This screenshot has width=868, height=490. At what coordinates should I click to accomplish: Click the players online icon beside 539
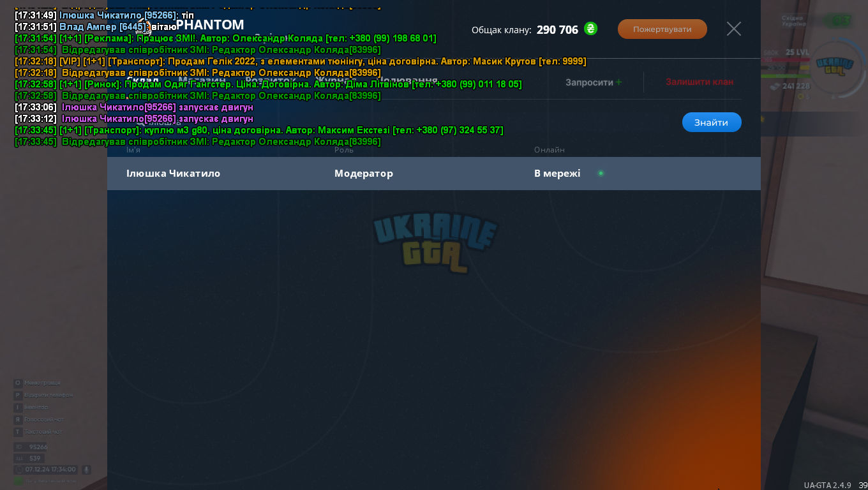pyautogui.click(x=19, y=458)
